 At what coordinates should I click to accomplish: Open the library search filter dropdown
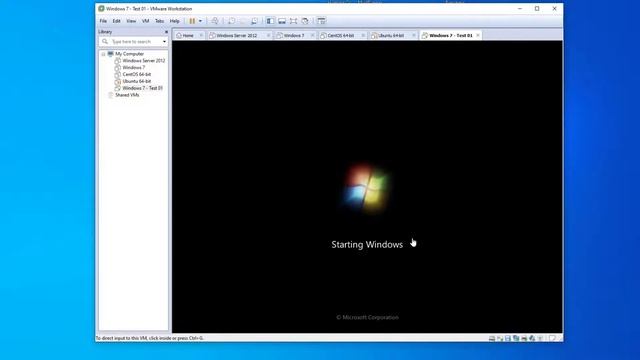(164, 42)
